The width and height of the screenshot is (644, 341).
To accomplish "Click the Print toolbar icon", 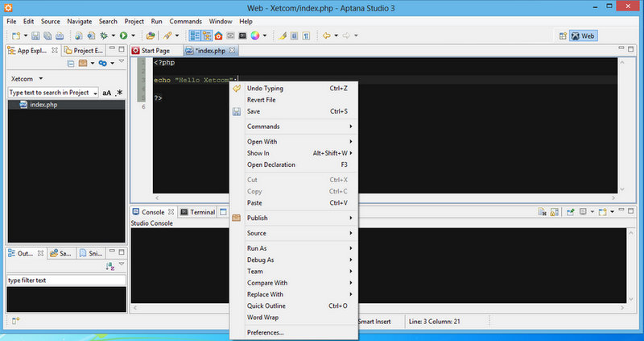I will [60, 35].
